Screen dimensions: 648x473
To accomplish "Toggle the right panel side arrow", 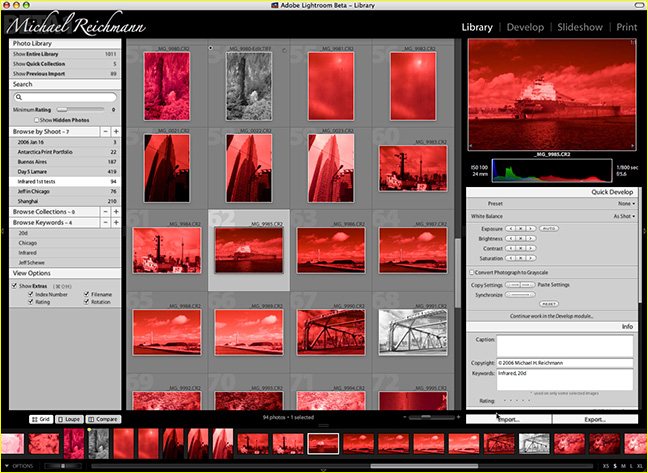I will 643,231.
